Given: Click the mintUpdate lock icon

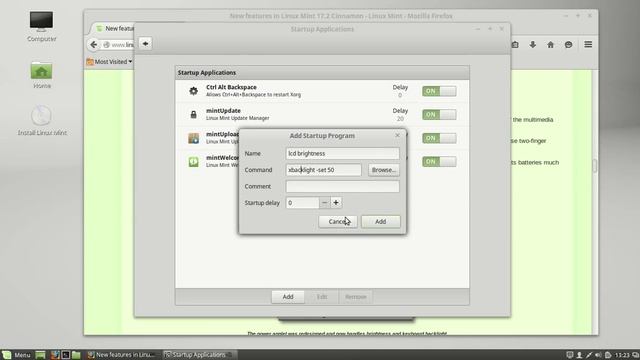Looking at the screenshot, I should 193,114.
